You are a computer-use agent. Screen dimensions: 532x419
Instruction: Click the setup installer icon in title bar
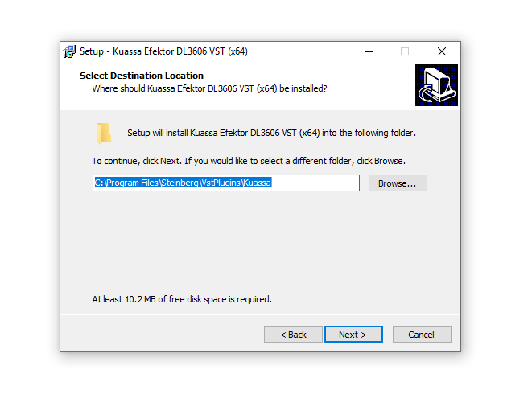pyautogui.click(x=69, y=51)
